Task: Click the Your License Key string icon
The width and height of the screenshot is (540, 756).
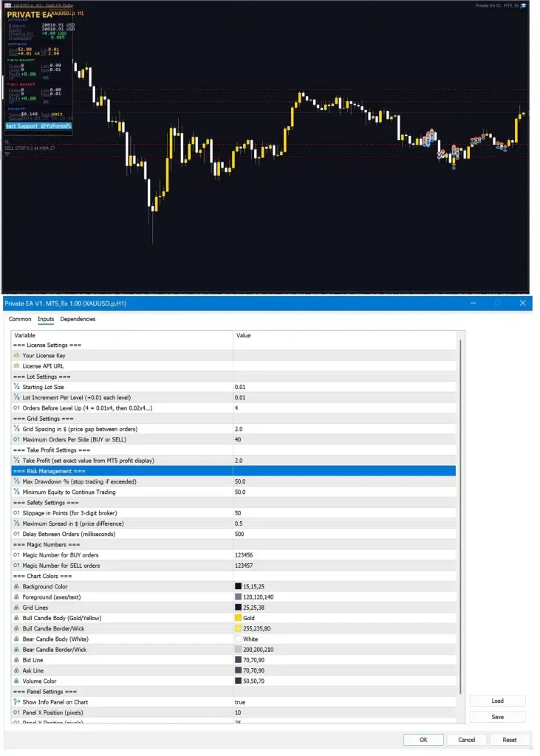Action: tap(16, 355)
